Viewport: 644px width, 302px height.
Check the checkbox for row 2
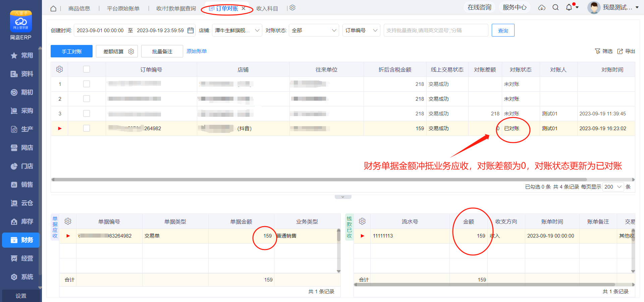point(87,99)
